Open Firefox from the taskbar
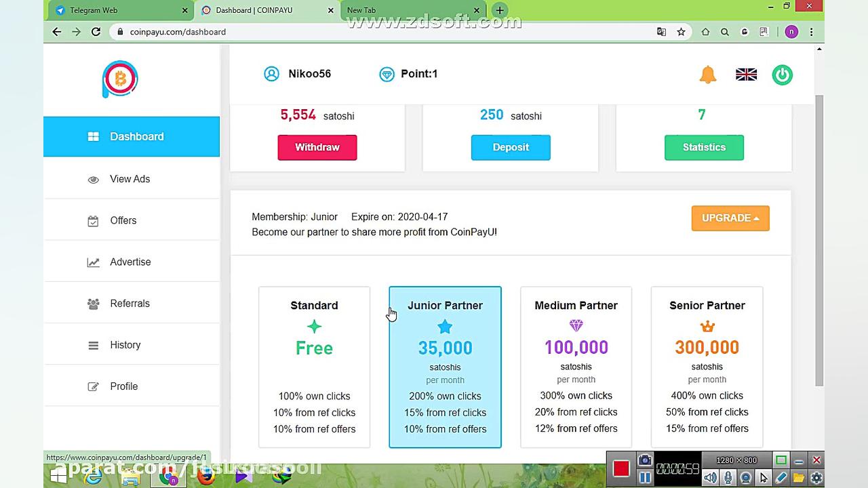The height and width of the screenshot is (488, 868). (x=205, y=476)
